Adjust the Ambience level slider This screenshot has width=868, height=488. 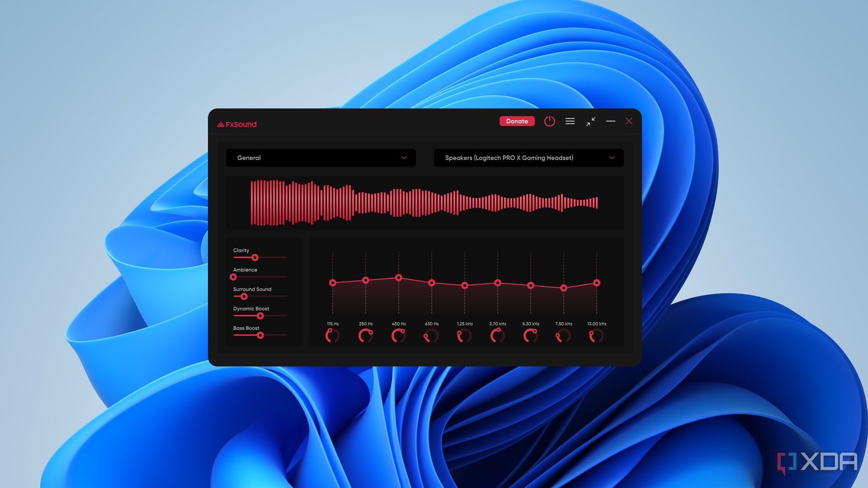[234, 277]
